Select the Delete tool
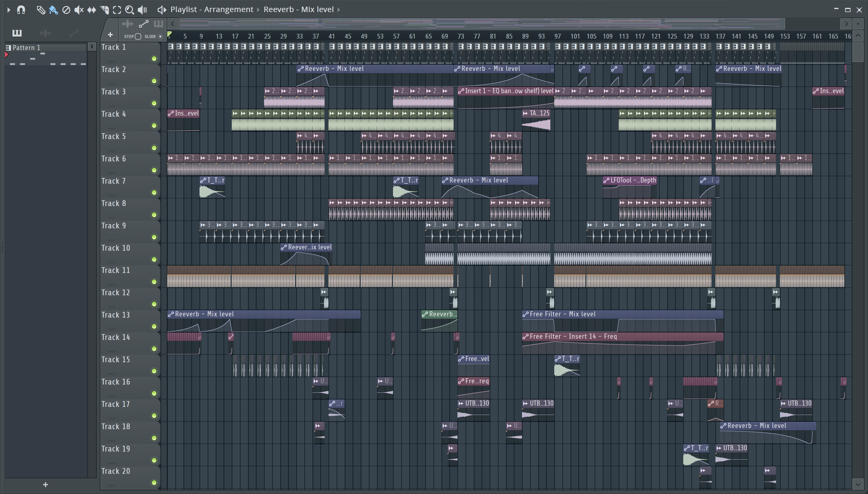The image size is (868, 494). click(x=66, y=10)
